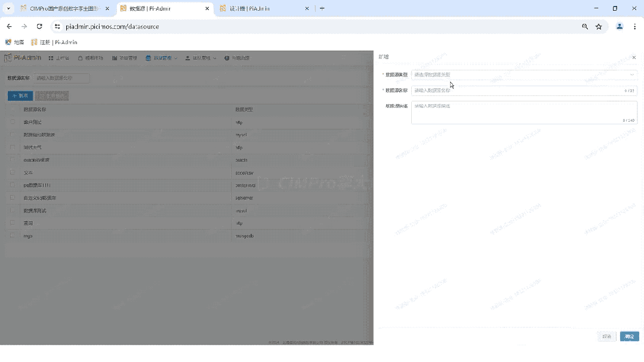Go forward in browser history
The height and width of the screenshot is (362, 644).
(x=24, y=26)
